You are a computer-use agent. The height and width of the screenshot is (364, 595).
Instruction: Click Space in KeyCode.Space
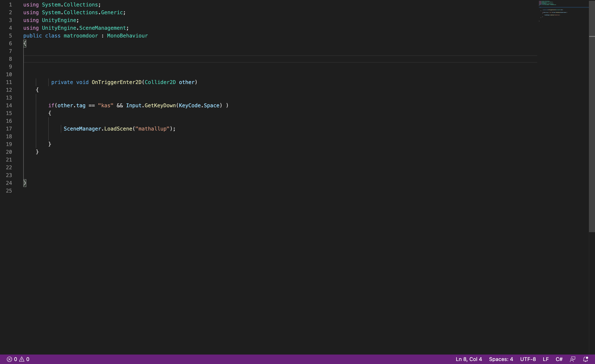[x=211, y=105]
